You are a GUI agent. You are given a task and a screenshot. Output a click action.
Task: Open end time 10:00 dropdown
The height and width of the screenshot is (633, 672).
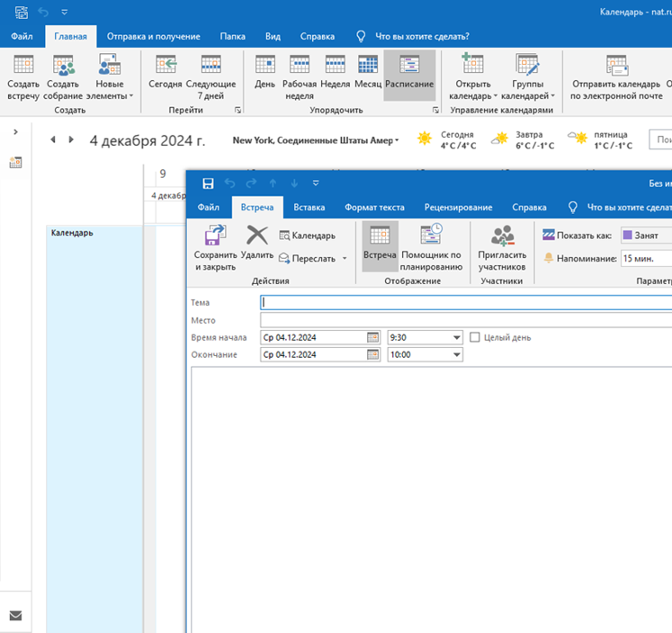click(457, 355)
